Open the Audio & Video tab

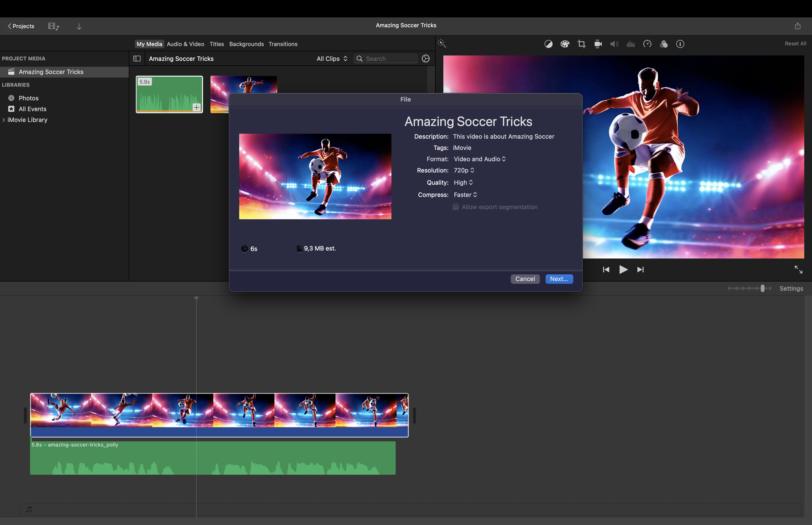(185, 44)
